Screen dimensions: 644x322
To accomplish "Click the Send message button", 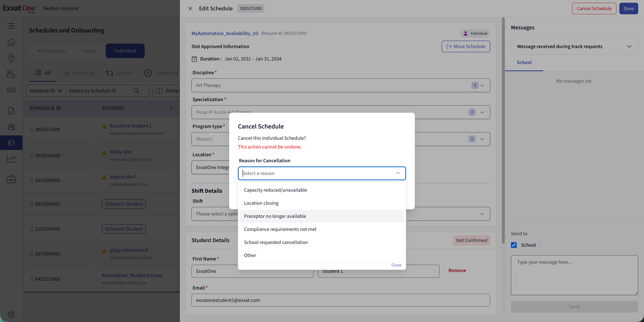I will (x=574, y=307).
